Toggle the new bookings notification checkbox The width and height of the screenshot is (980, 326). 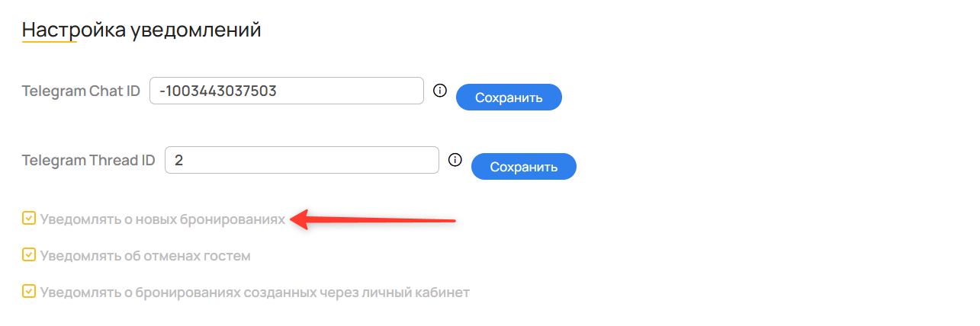(x=29, y=219)
